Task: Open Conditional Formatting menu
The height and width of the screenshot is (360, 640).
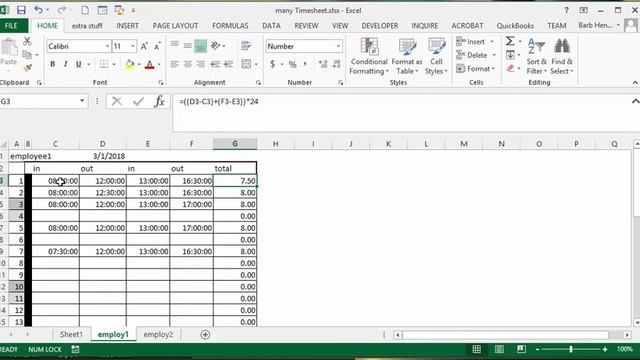Action: coord(369,56)
